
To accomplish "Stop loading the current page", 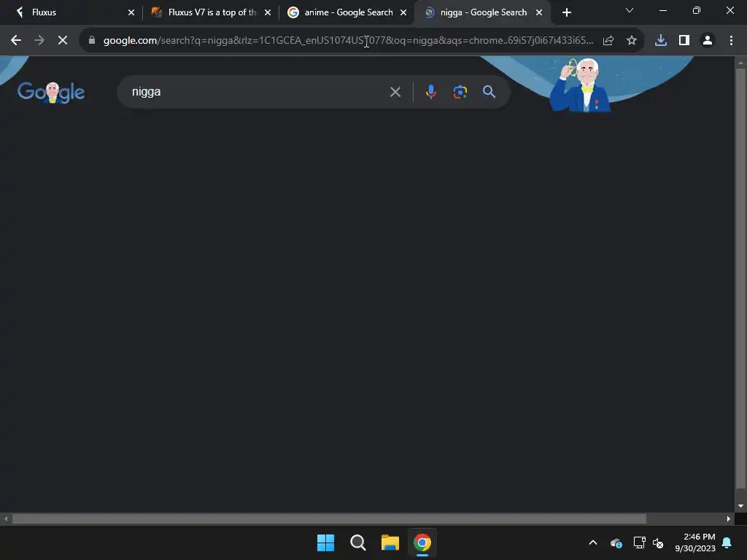I will pyautogui.click(x=63, y=41).
